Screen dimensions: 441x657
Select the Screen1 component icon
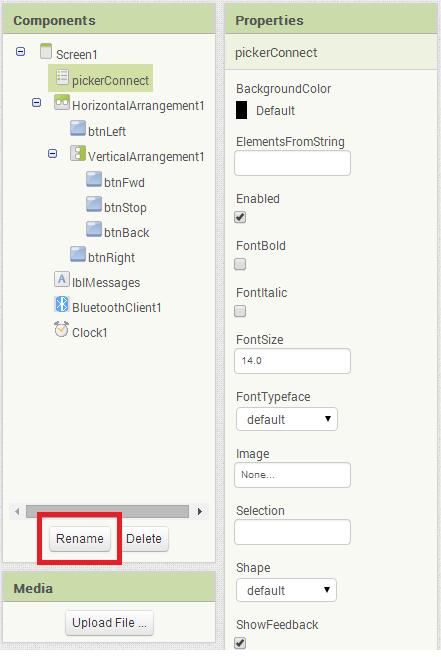coord(46,51)
